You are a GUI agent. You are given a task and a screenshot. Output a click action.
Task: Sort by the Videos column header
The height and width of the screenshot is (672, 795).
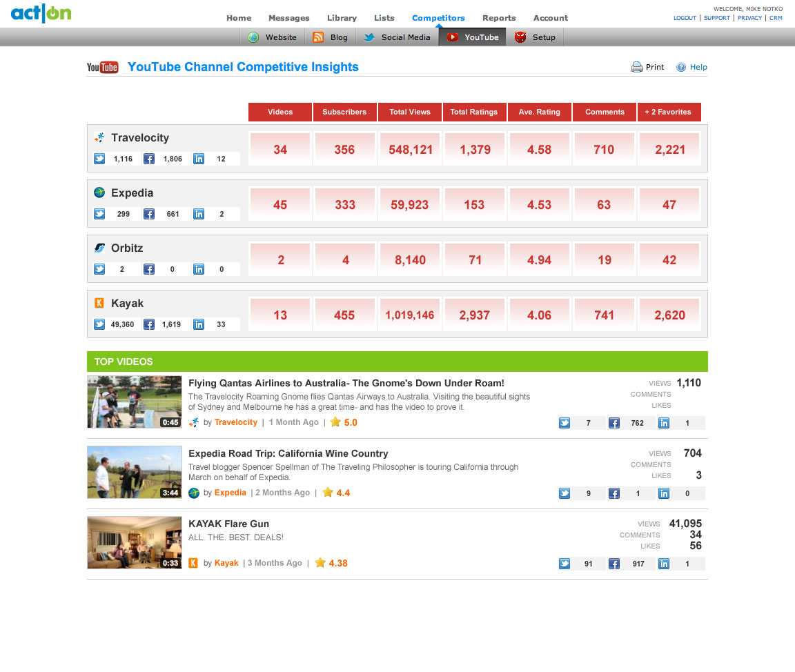tap(280, 112)
